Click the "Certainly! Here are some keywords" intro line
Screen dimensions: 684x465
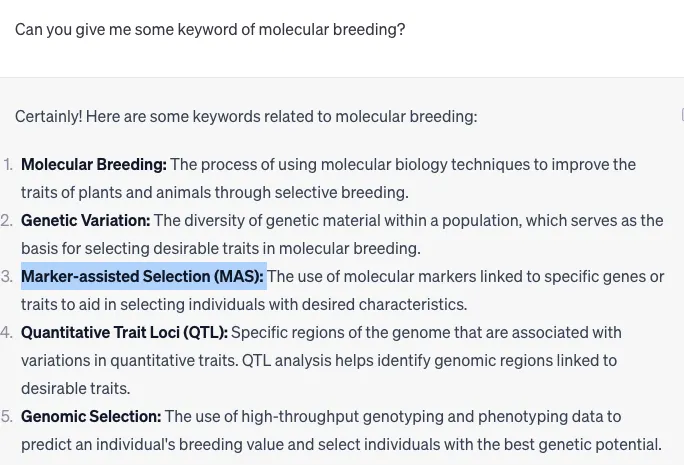point(246,116)
